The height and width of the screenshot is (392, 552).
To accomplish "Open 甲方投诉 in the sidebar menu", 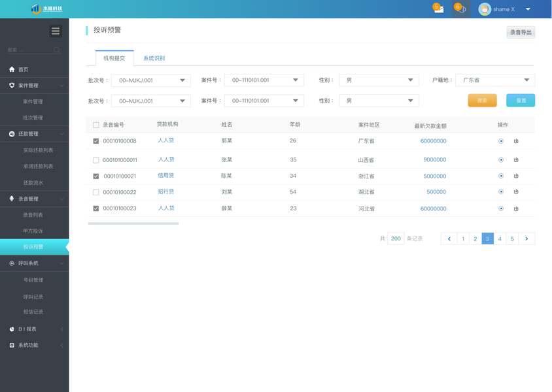I will click(x=33, y=231).
